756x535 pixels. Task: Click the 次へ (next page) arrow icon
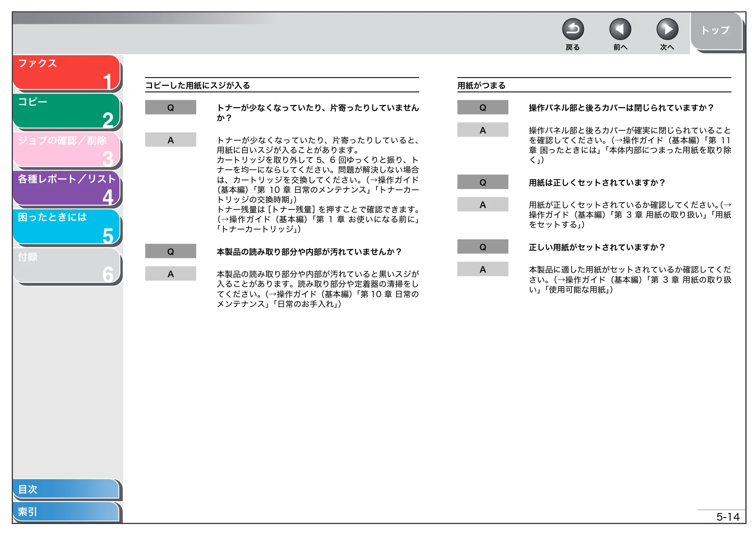(x=667, y=29)
